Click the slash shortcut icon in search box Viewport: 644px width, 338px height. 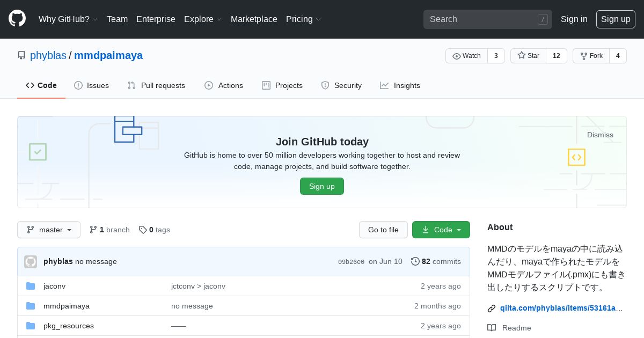pyautogui.click(x=543, y=19)
